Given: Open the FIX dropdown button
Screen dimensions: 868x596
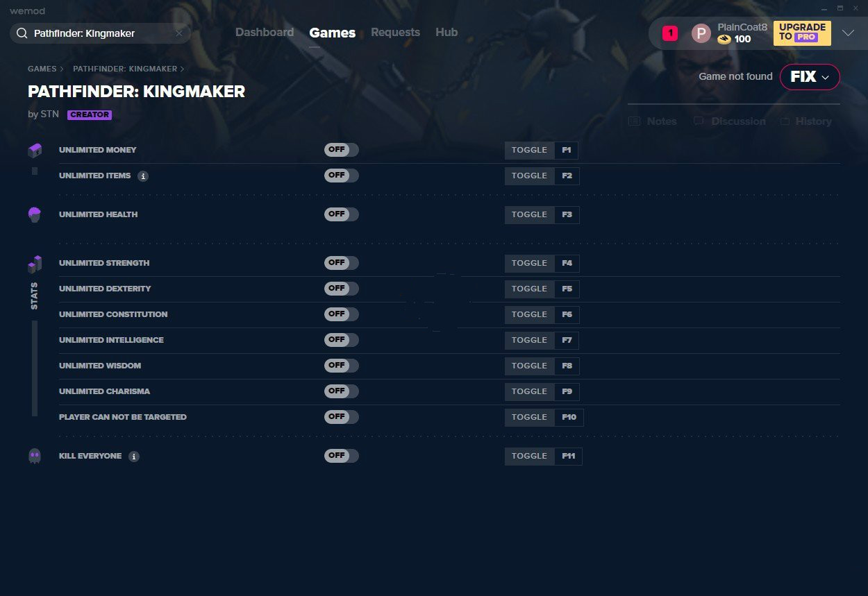Looking at the screenshot, I should [x=810, y=77].
